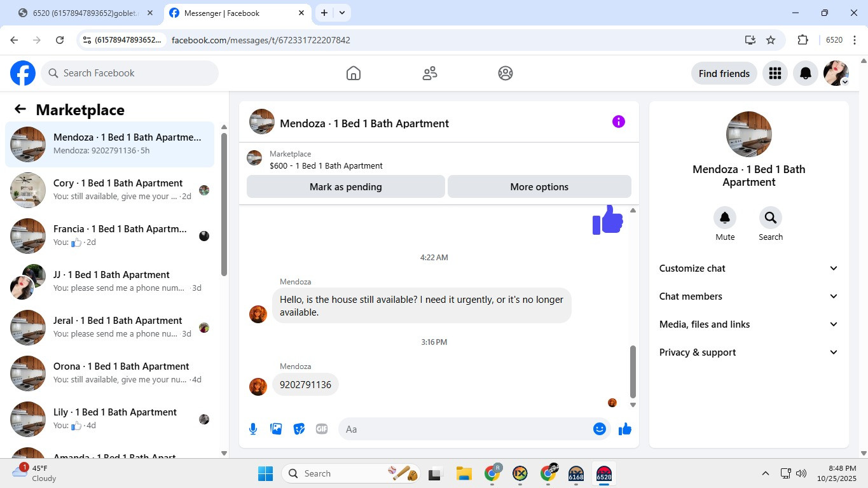Screen dimensions: 868x488
Task: Mute this conversation with bell icon
Action: 725,218
